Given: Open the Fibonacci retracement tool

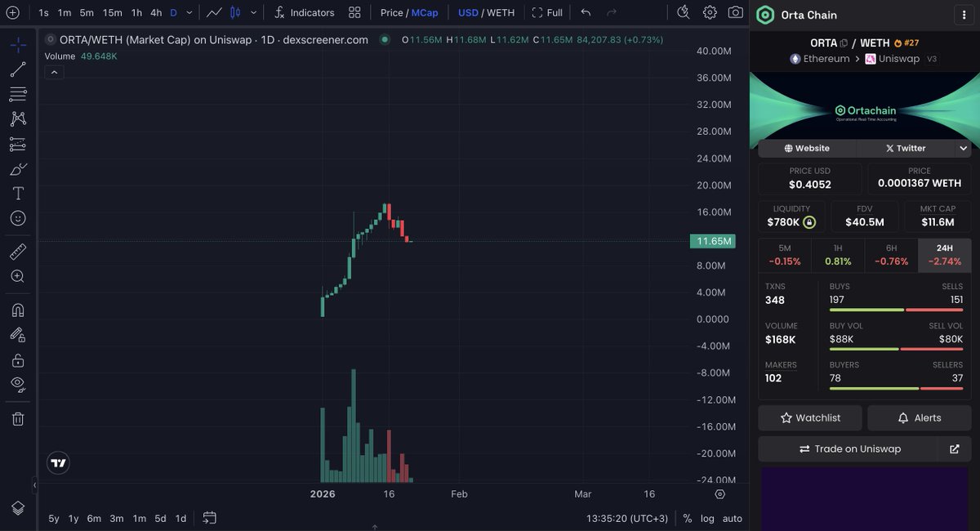Looking at the screenshot, I should click(18, 94).
